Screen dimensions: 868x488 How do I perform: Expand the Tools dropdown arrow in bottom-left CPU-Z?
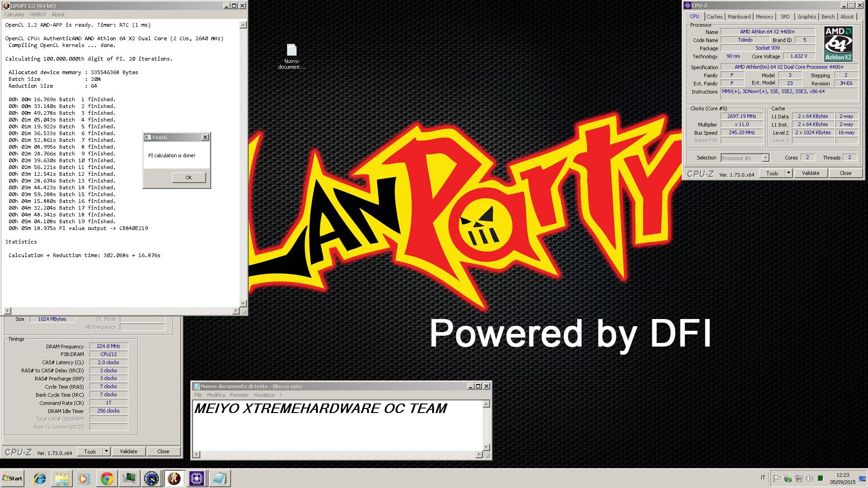click(106, 451)
